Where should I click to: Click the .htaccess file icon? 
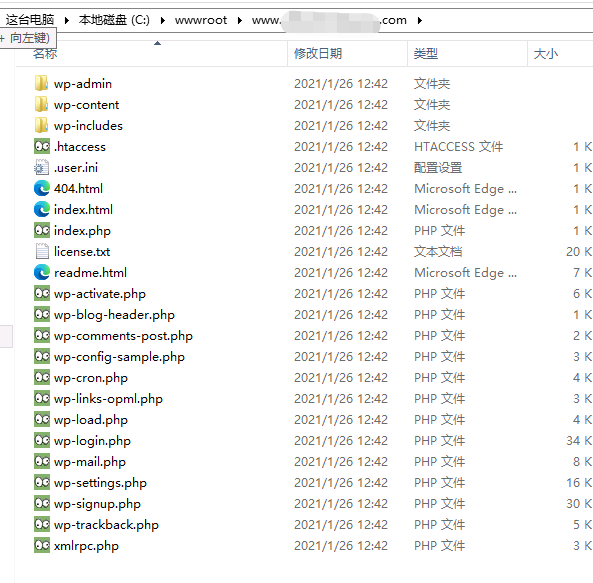[42, 146]
